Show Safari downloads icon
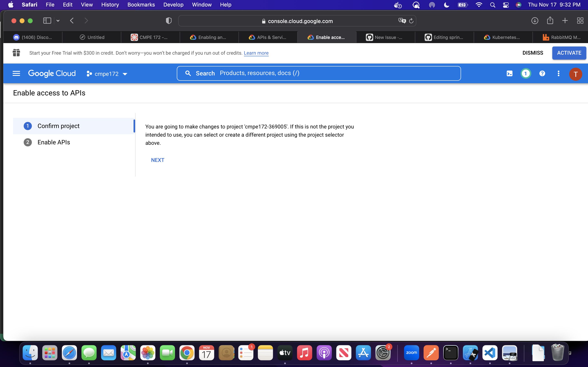The image size is (588, 367). 535,21
